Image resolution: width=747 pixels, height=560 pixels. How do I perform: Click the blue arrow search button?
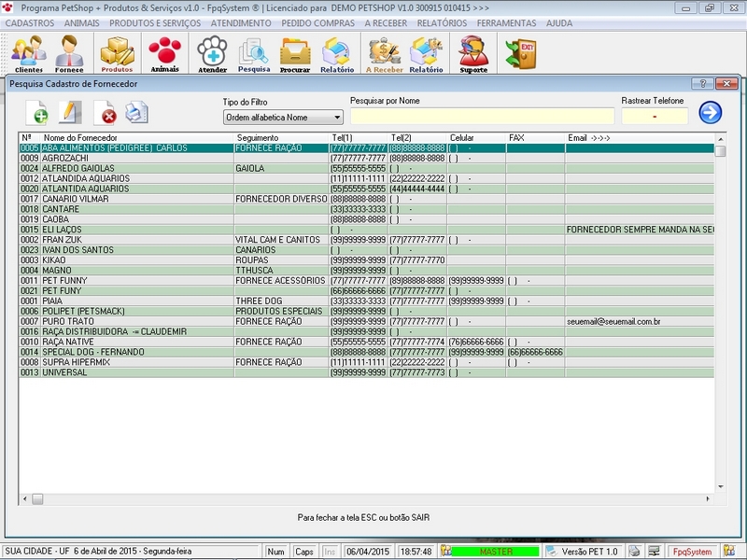(x=711, y=112)
